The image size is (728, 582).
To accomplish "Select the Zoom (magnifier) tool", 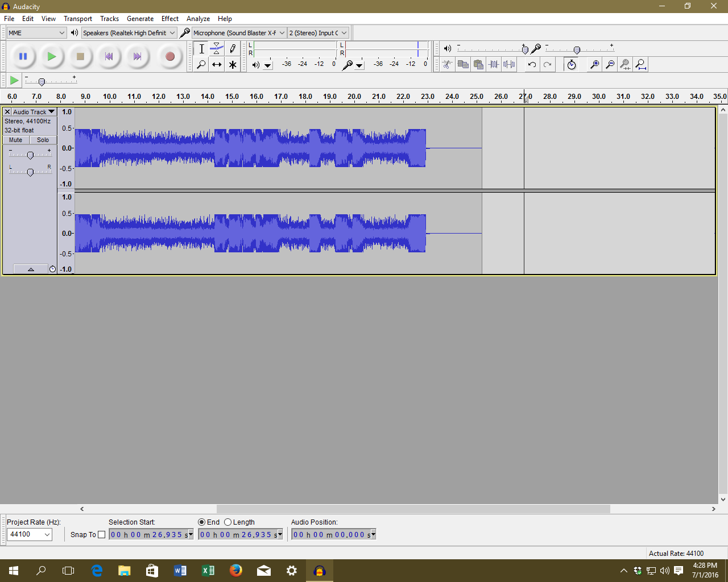I will (201, 64).
